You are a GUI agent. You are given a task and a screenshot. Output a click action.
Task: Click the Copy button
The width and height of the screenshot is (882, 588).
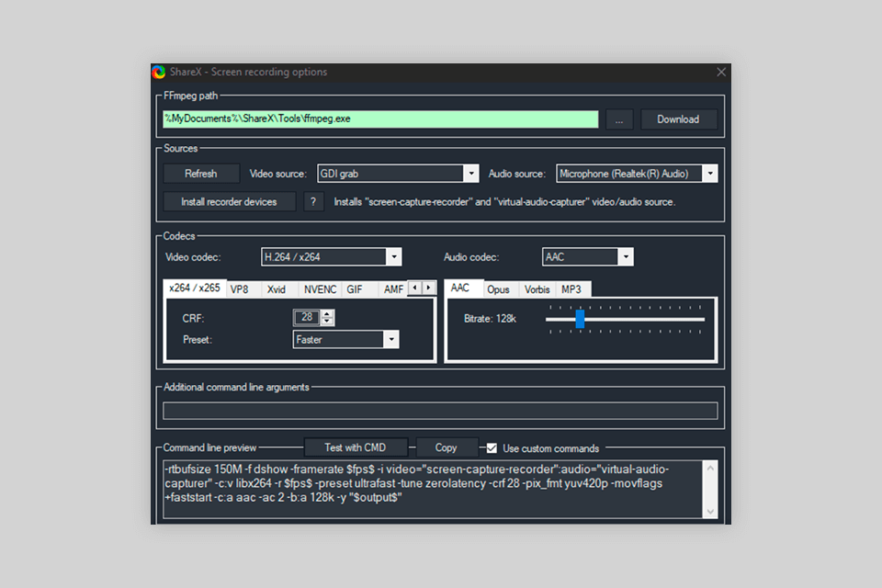click(x=447, y=447)
